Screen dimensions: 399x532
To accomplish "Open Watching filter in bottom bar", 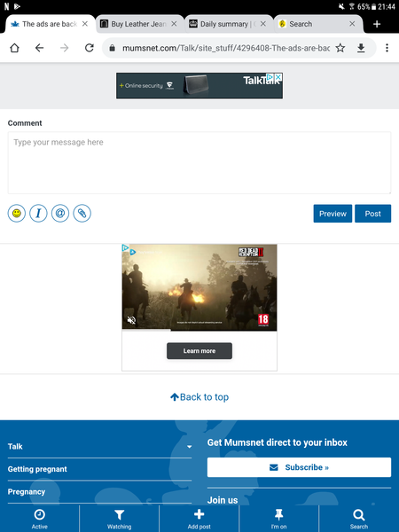I will [x=119, y=519].
